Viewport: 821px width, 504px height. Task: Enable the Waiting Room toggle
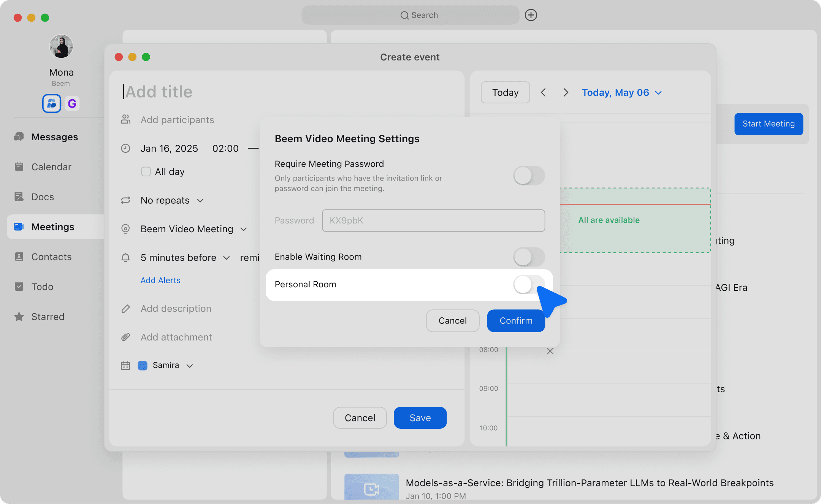[529, 257]
